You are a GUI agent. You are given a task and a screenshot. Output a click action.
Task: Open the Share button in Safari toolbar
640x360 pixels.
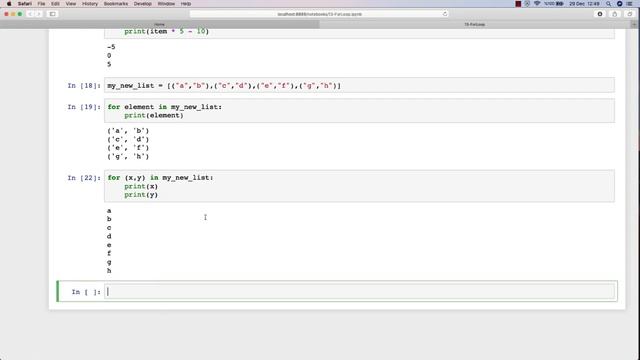click(x=614, y=14)
